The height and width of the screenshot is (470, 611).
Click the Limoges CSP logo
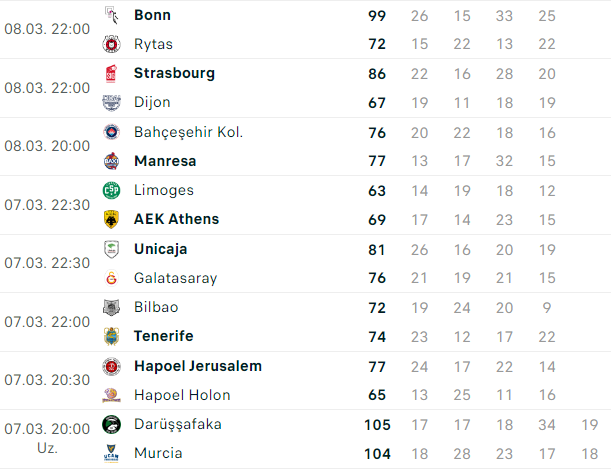click(x=111, y=191)
